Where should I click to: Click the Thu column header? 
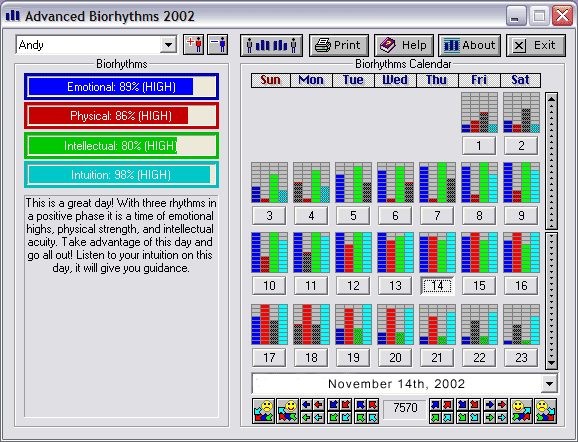coord(437,80)
